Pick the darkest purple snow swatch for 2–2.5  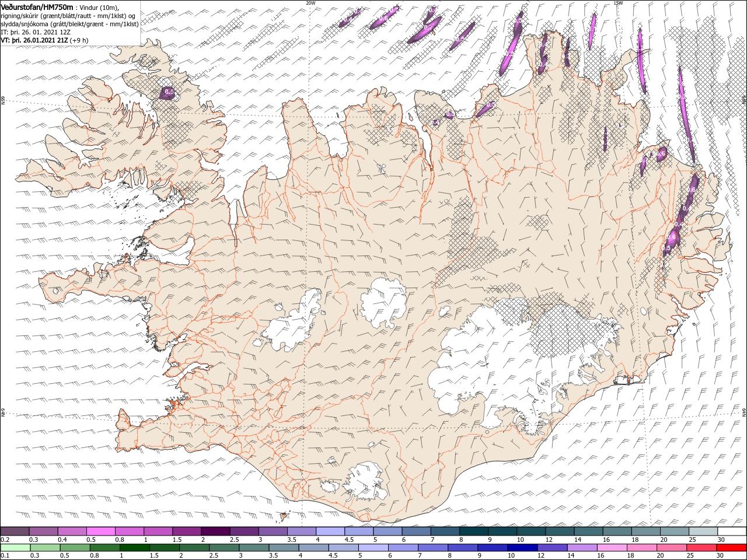[215, 531]
